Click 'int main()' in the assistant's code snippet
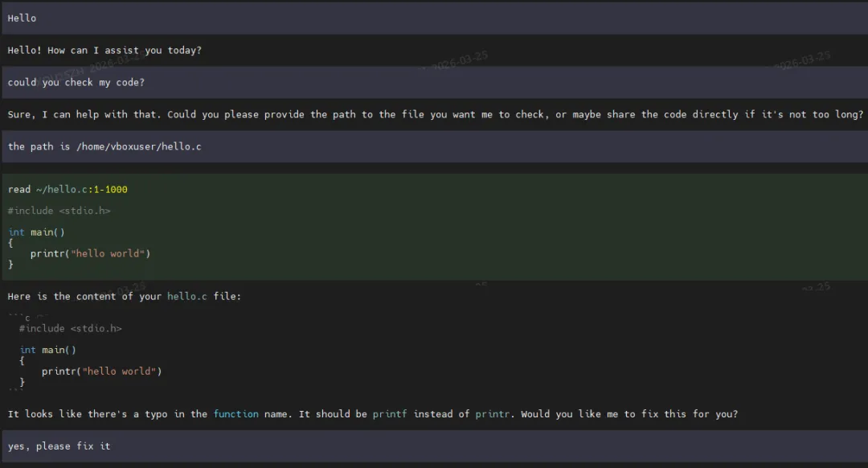The width and height of the screenshot is (868, 468). tap(47, 350)
